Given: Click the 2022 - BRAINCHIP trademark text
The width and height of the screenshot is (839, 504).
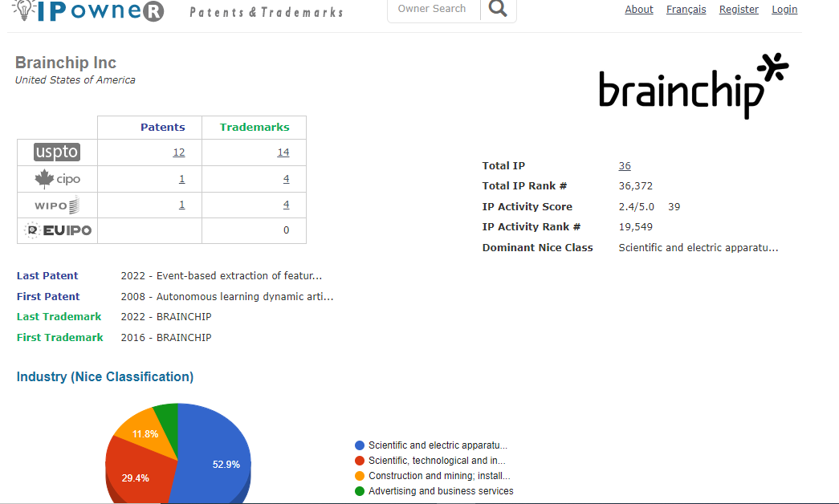Looking at the screenshot, I should (166, 317).
